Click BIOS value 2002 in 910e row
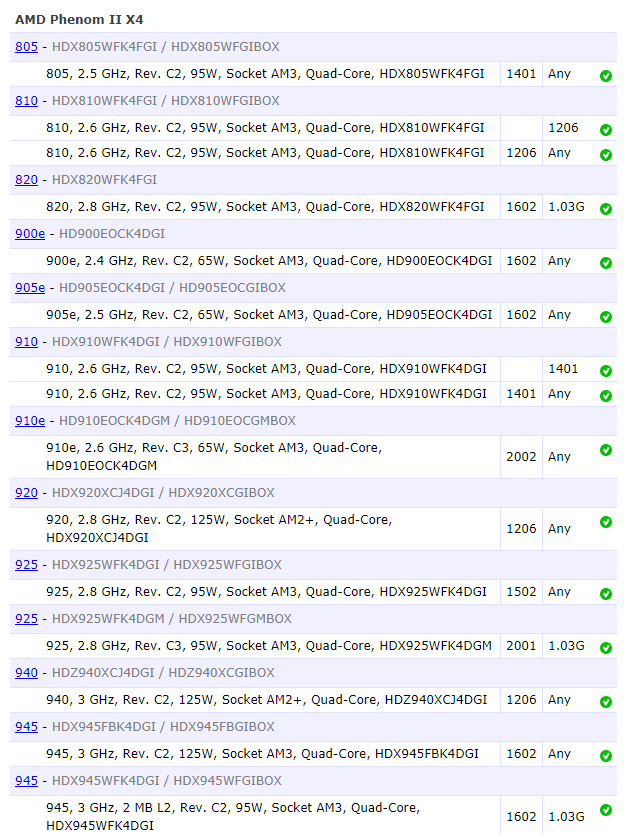Viewport: 624px width, 836px height. (521, 456)
